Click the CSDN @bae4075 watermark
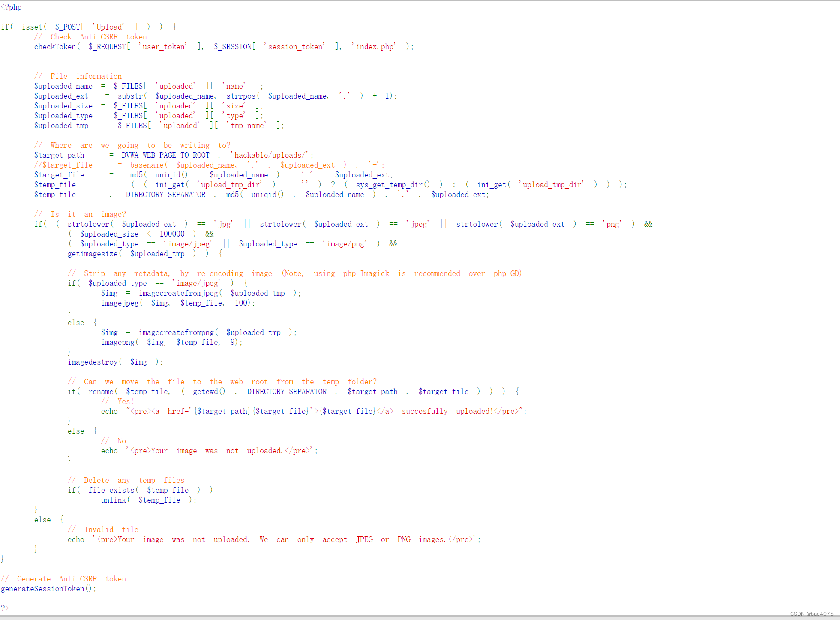 coord(811,614)
